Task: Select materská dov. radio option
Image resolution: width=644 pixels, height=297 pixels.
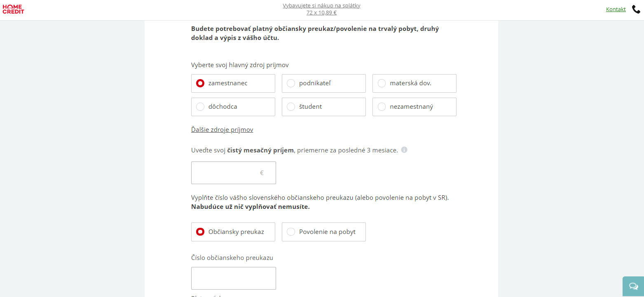Action: pyautogui.click(x=415, y=83)
